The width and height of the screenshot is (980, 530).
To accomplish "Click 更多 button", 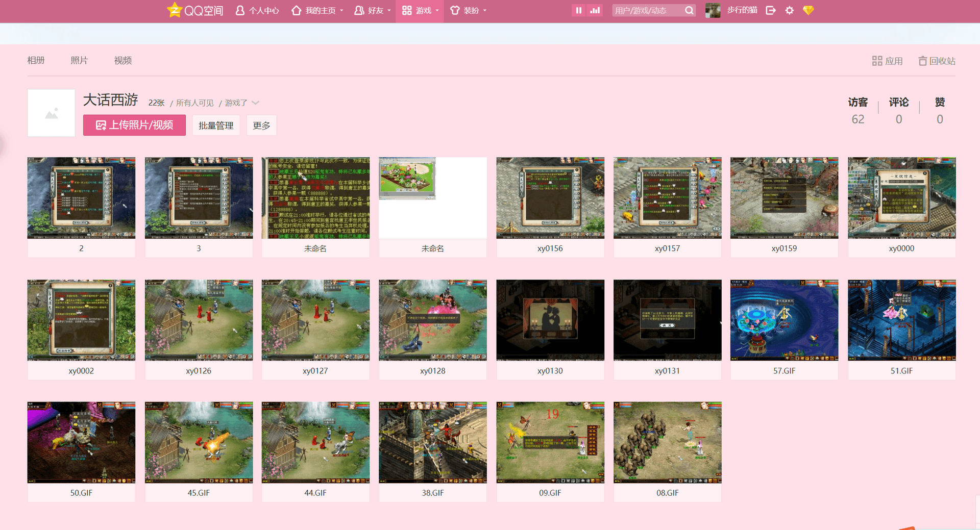I will pyautogui.click(x=261, y=125).
